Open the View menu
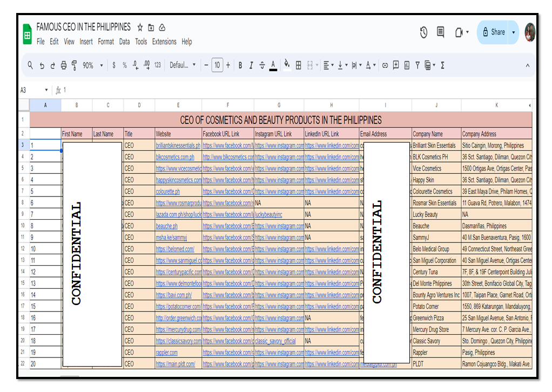552x392 pixels. click(x=69, y=42)
